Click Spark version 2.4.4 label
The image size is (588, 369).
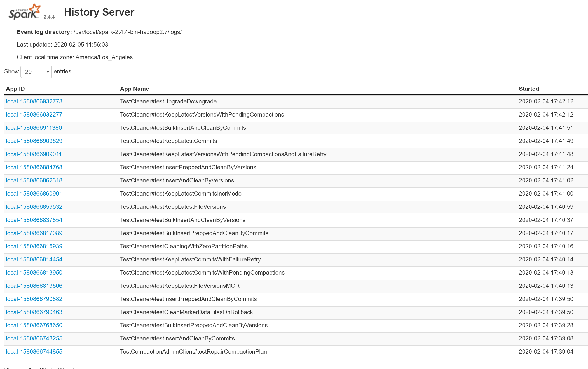pyautogui.click(x=49, y=17)
